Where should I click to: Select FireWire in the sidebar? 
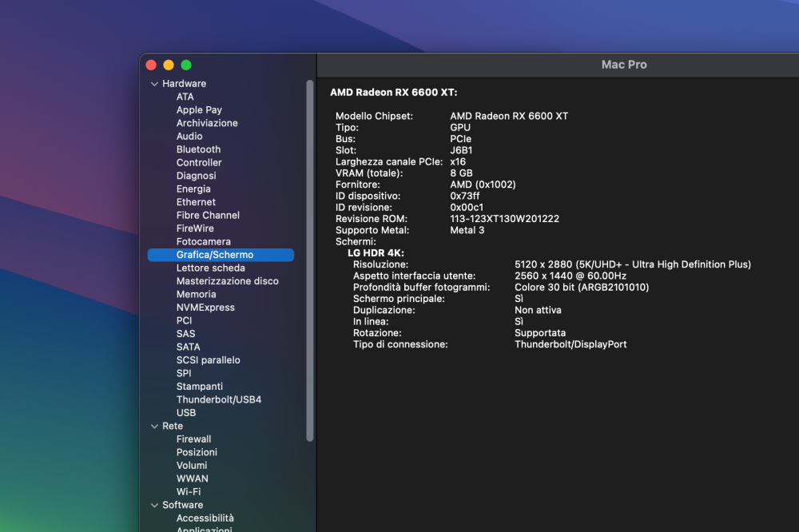tap(195, 228)
